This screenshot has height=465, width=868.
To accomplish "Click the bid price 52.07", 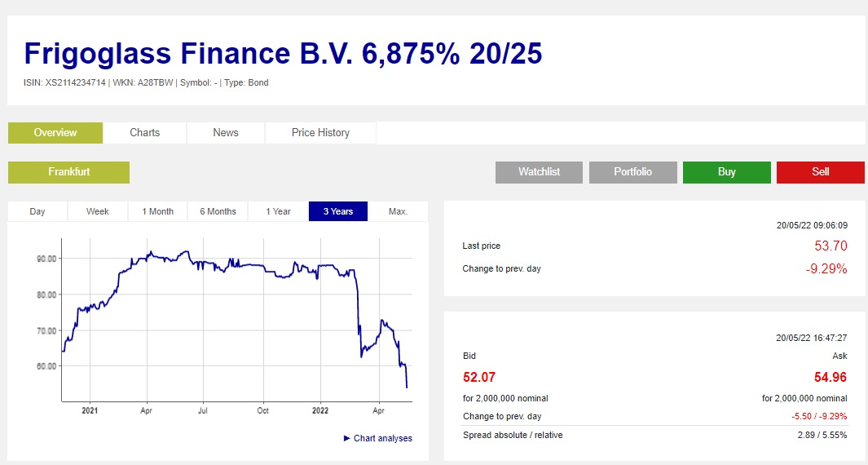I will (x=479, y=377).
